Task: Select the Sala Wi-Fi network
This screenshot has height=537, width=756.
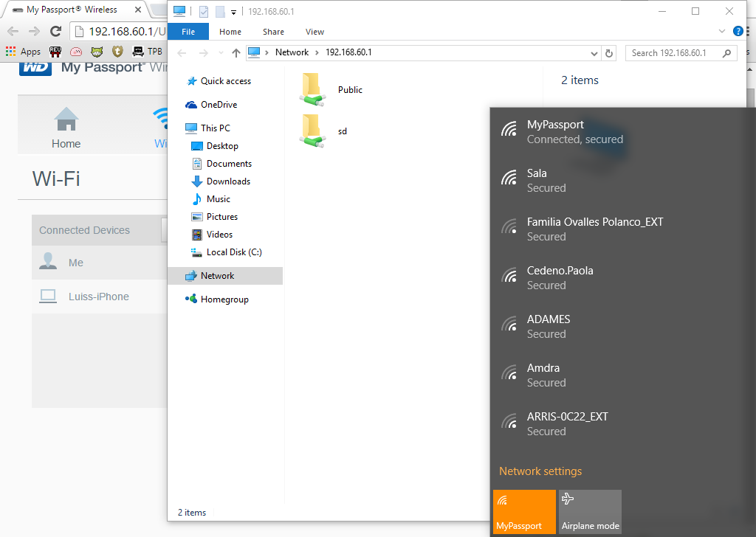Action: pos(623,181)
